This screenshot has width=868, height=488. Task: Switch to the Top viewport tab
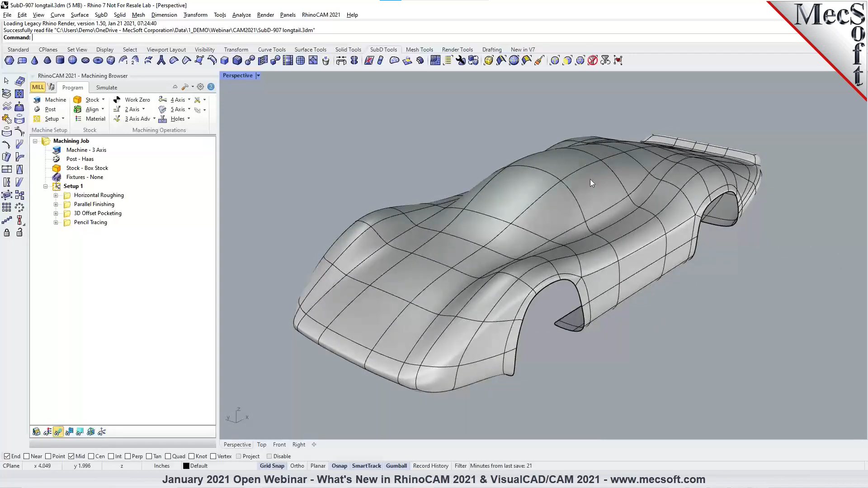click(262, 445)
